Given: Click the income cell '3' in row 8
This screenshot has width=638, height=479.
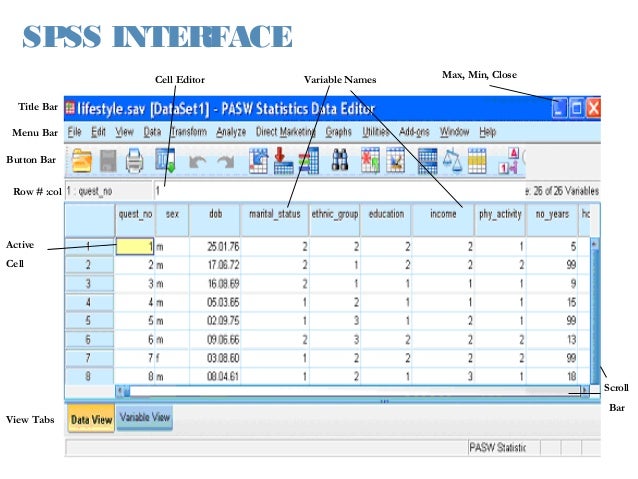Looking at the screenshot, I should point(443,376).
